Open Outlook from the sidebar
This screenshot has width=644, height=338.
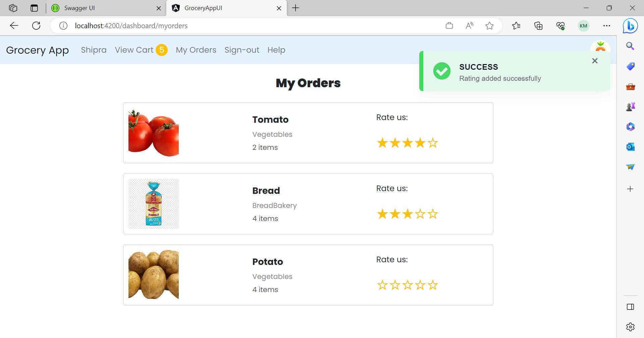point(630,147)
